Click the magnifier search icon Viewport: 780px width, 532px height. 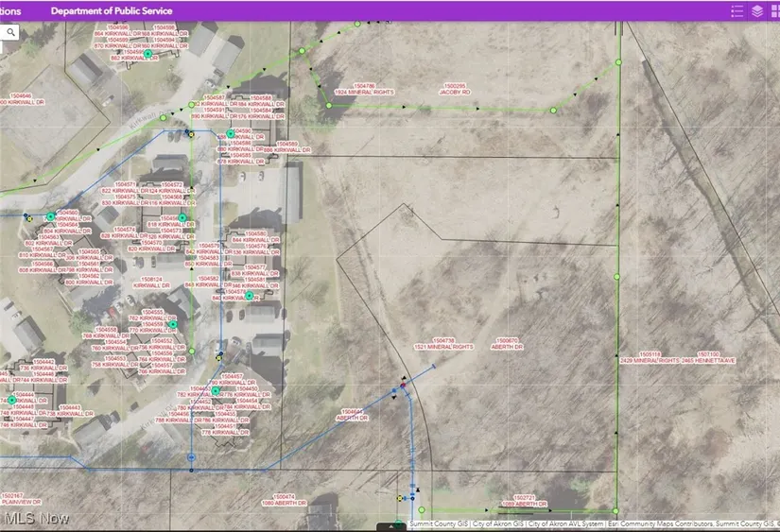pyautogui.click(x=11, y=31)
